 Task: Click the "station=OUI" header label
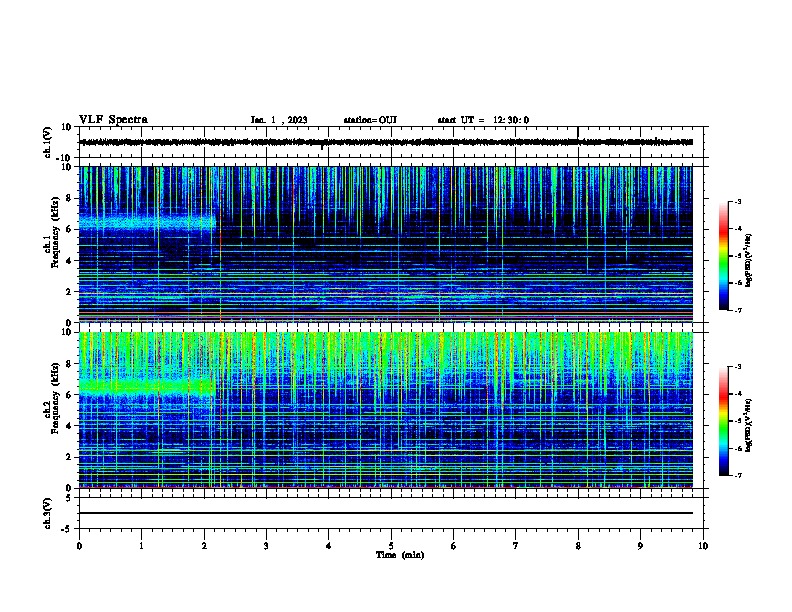pyautogui.click(x=370, y=120)
